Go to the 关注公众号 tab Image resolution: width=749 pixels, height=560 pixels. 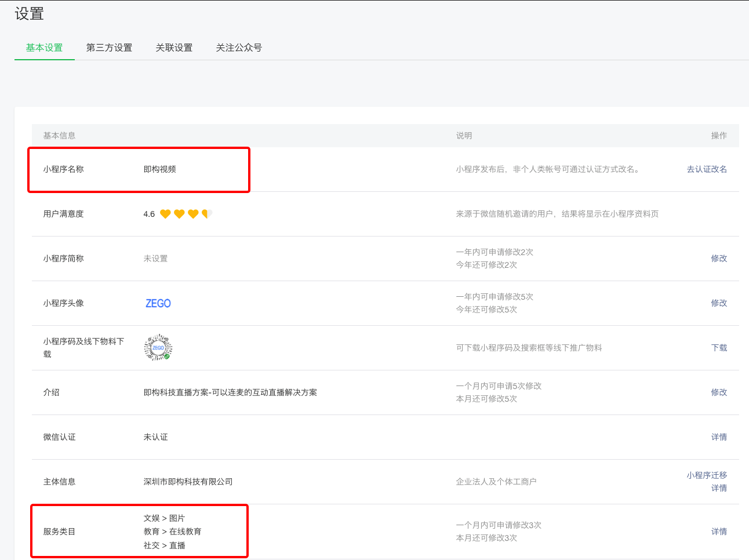coord(239,48)
